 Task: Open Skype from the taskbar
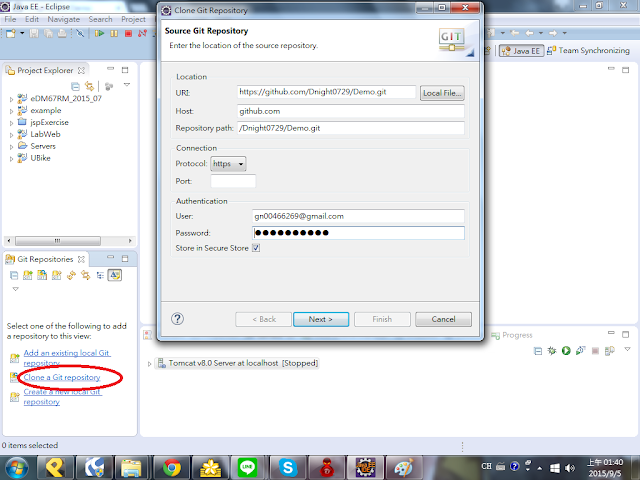point(288,468)
